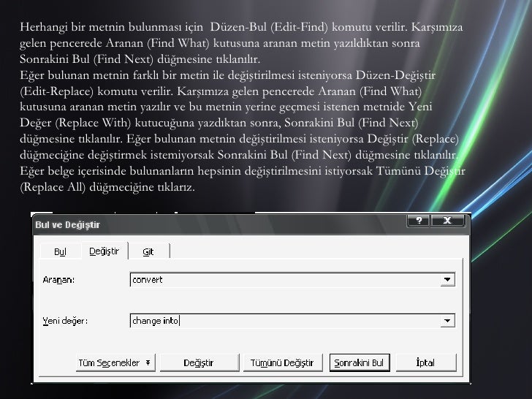Expand the Yeni değer dropdown arrow
Image resolution: width=532 pixels, height=399 pixels.
(x=447, y=321)
